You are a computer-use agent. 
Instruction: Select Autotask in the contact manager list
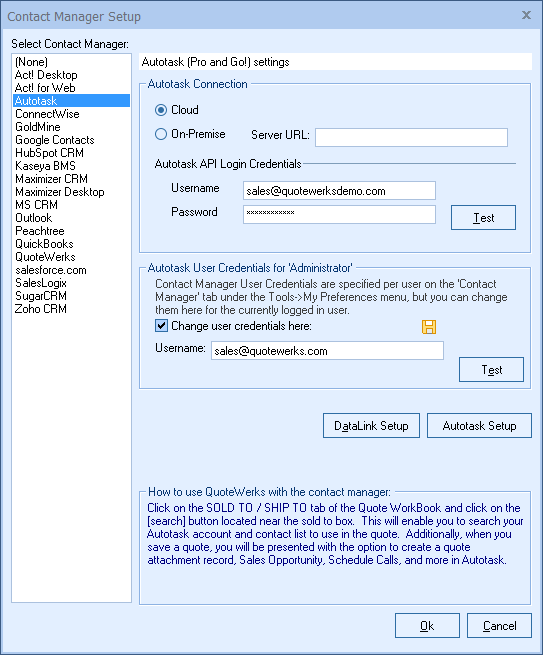[x=71, y=101]
